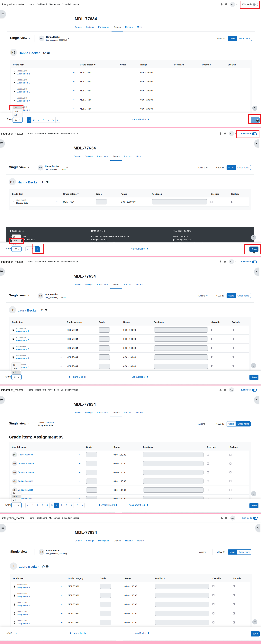Open Hanna Becker user selector on Edit-mode-off page
Screen dimensions: 261x644
coord(54,38)
